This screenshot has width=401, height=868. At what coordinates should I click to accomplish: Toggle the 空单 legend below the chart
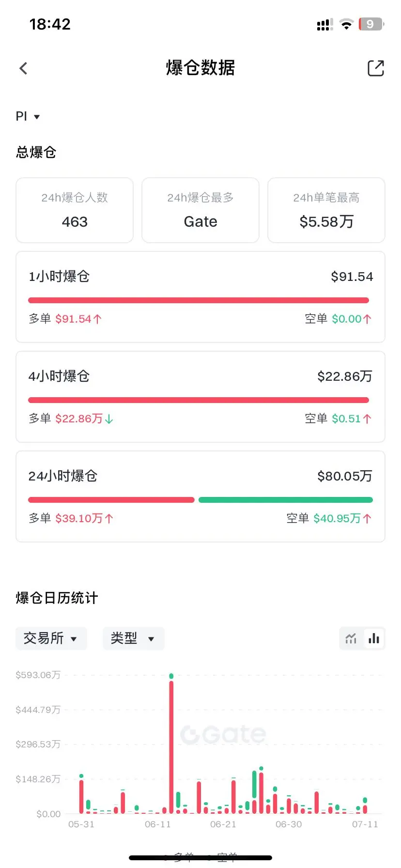tap(222, 858)
